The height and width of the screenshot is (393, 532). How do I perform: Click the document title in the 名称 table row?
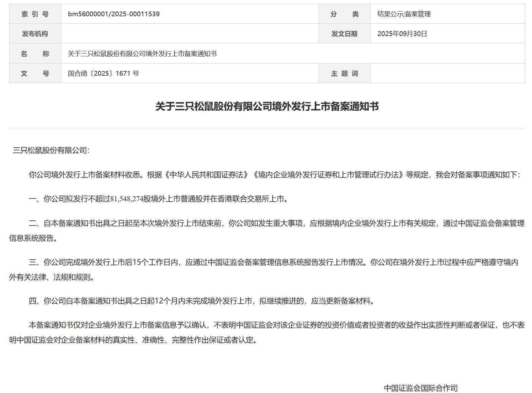pos(142,54)
